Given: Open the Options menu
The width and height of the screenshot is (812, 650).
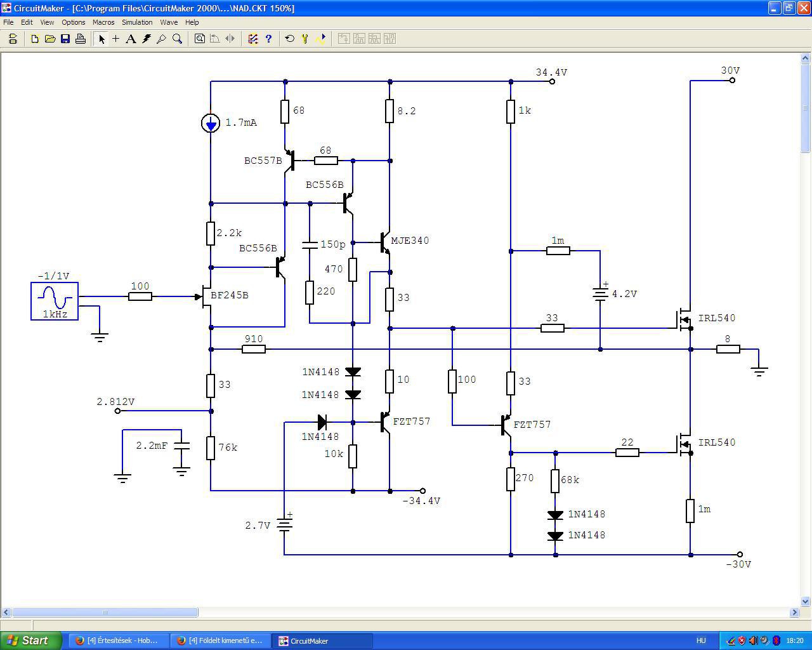Looking at the screenshot, I should pyautogui.click(x=74, y=22).
